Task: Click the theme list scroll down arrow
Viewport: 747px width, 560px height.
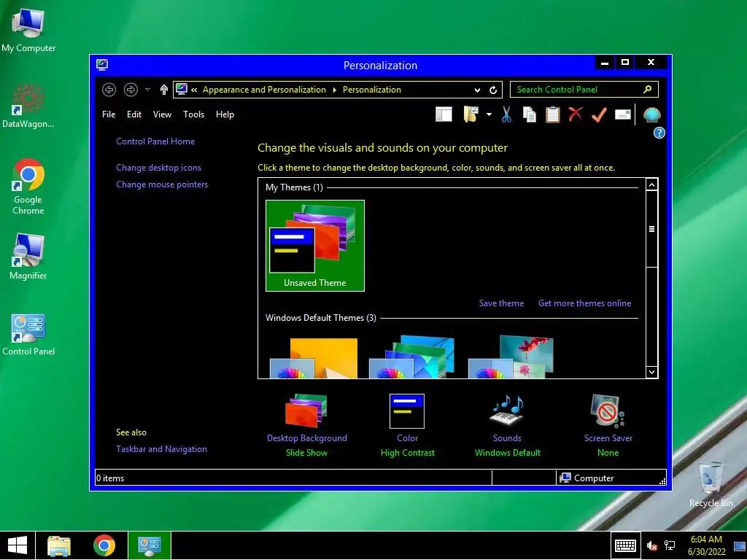Action: click(x=651, y=372)
